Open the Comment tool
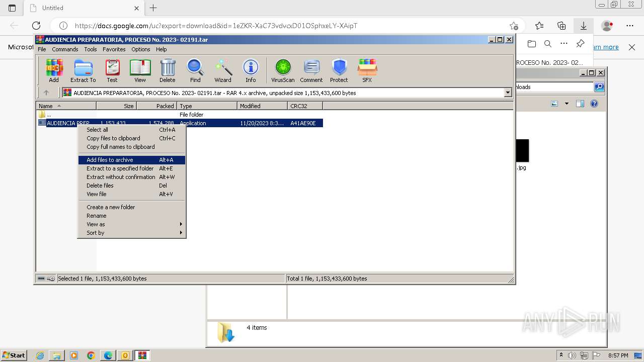Viewport: 644px width, 362px height. 311,70
